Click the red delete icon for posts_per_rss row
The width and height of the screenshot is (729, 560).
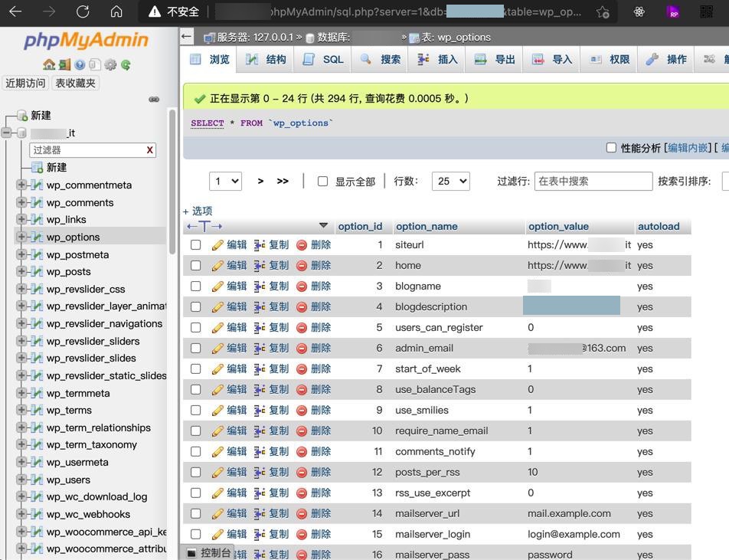coord(302,473)
